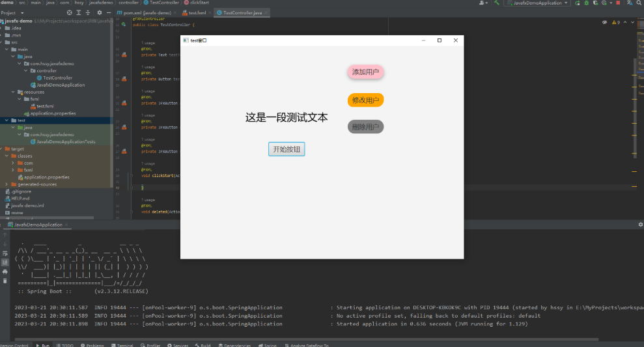This screenshot has height=347, width=644.
Task: Open the Terminal tool window tab
Action: click(122, 345)
